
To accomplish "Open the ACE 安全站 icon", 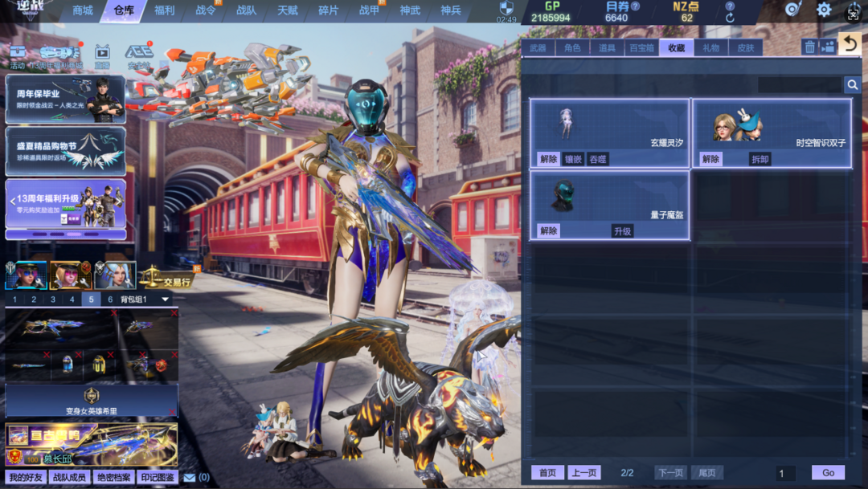I will (x=139, y=57).
